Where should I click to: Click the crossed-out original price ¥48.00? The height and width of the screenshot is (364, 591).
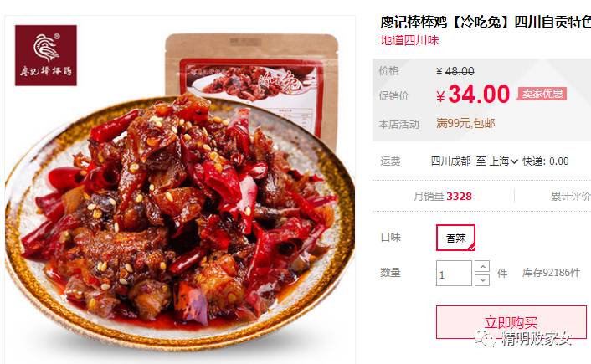click(x=455, y=71)
